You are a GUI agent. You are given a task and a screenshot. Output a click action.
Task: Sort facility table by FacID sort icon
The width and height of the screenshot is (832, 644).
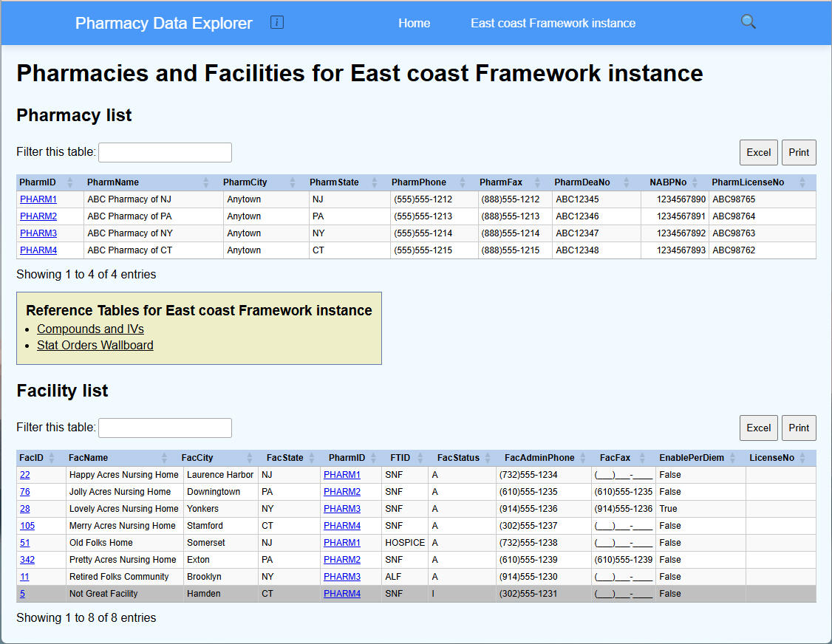tap(52, 458)
